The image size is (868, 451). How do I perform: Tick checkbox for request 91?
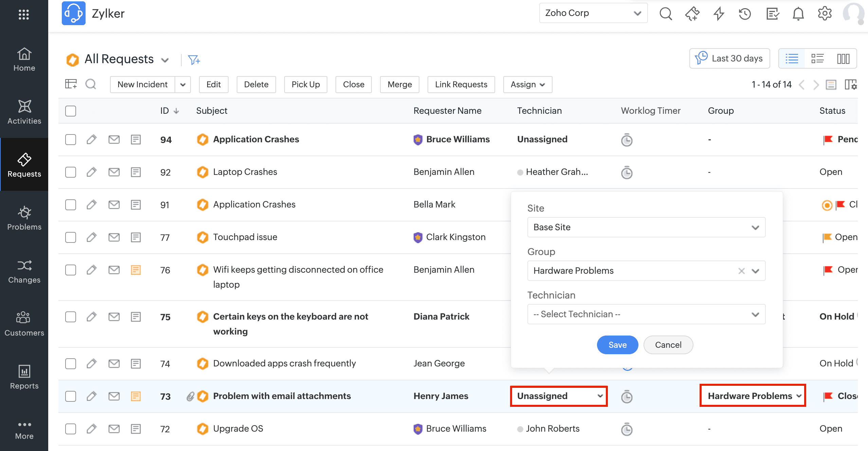[71, 205]
